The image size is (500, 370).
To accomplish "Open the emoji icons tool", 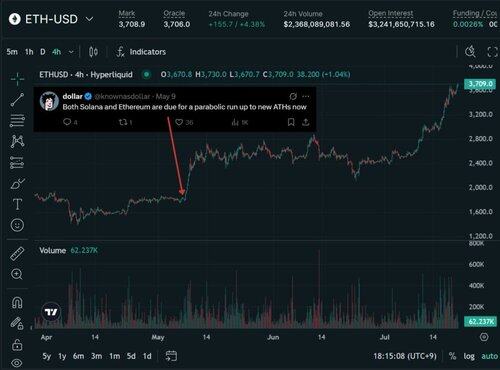I will [x=17, y=225].
